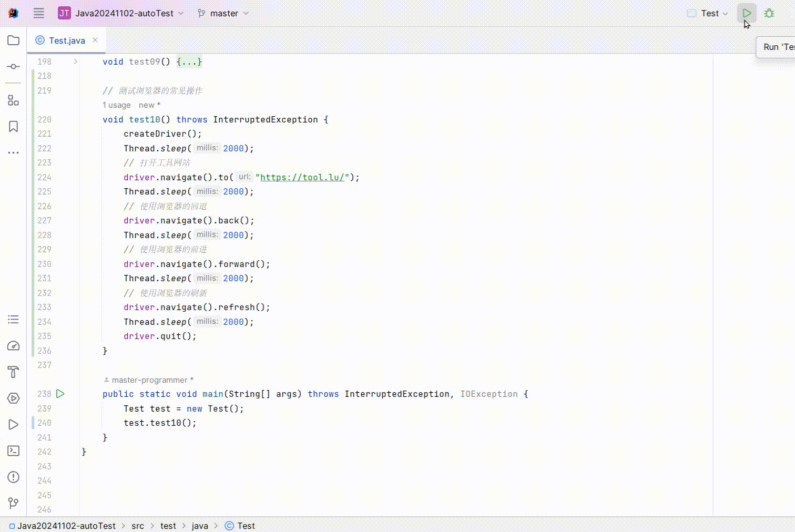Image resolution: width=795 pixels, height=532 pixels.
Task: Click on driver.navigate().refresh(); statement
Action: pos(197,307)
